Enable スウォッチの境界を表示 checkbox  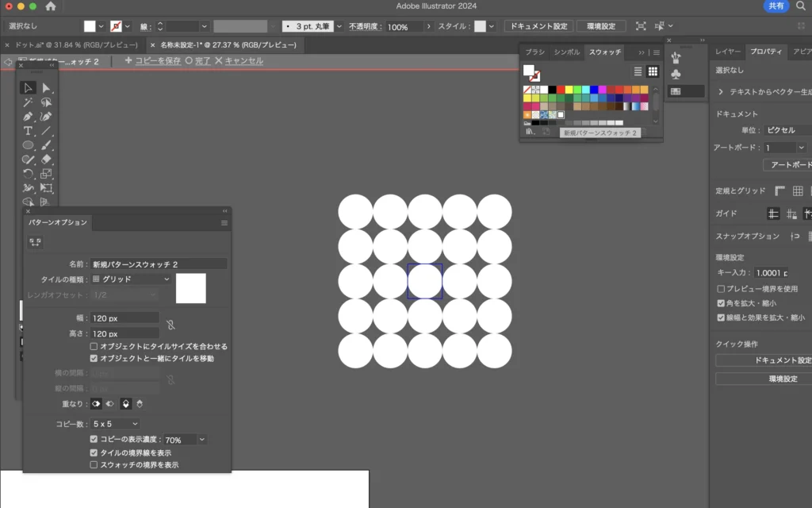(x=94, y=464)
